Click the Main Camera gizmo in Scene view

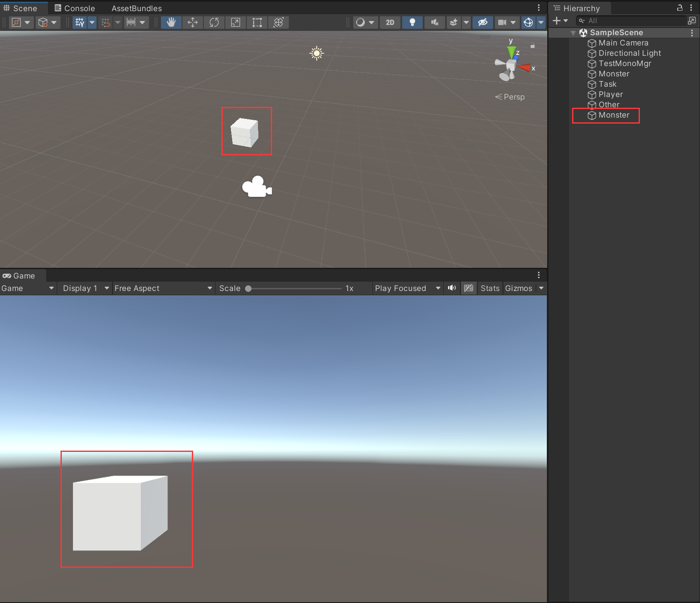(x=257, y=187)
